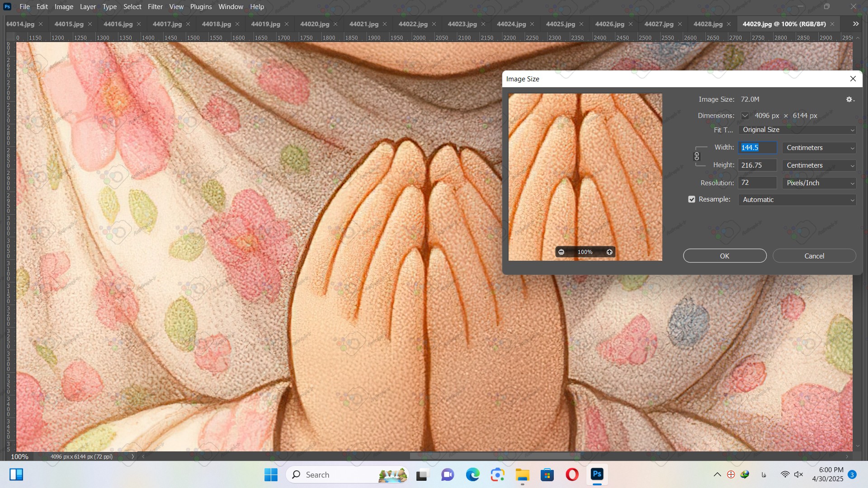This screenshot has width=868, height=488.
Task: Open Wi-Fi network settings in tray
Action: coord(785,474)
